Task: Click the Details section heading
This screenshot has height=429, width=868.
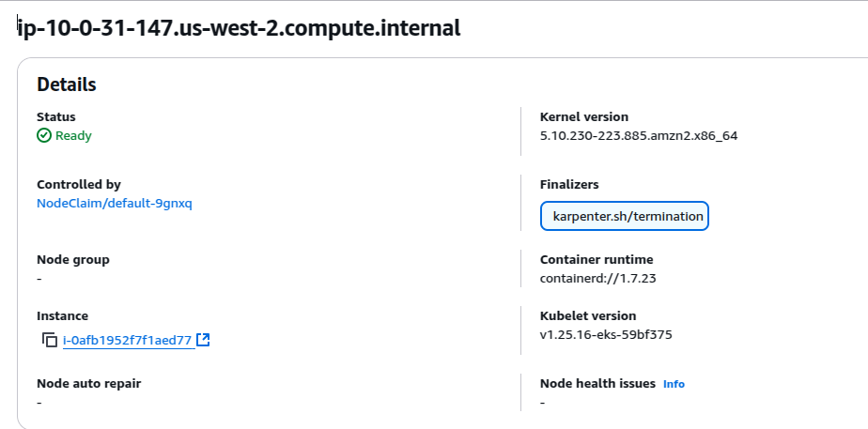Action: 67,84
